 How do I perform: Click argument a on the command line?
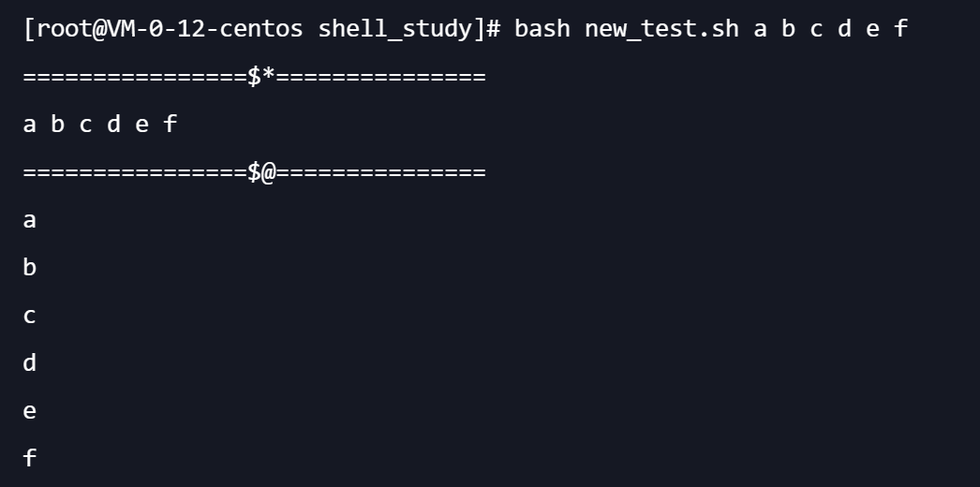click(760, 28)
